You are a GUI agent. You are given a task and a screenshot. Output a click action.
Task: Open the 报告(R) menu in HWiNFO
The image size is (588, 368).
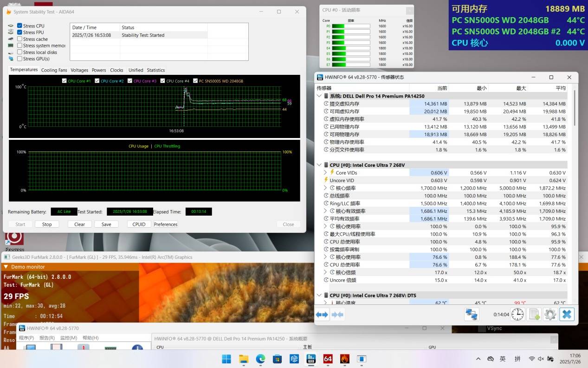pyautogui.click(x=47, y=338)
